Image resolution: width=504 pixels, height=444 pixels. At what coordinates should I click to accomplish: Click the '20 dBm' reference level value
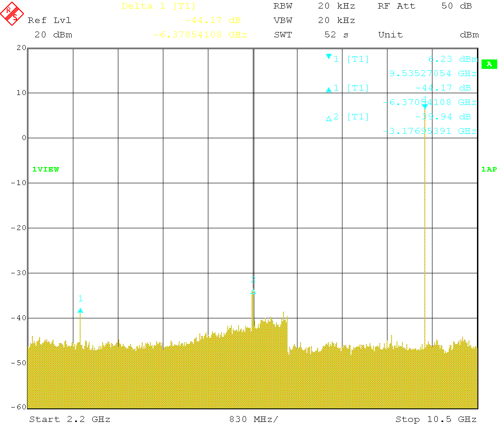54,35
